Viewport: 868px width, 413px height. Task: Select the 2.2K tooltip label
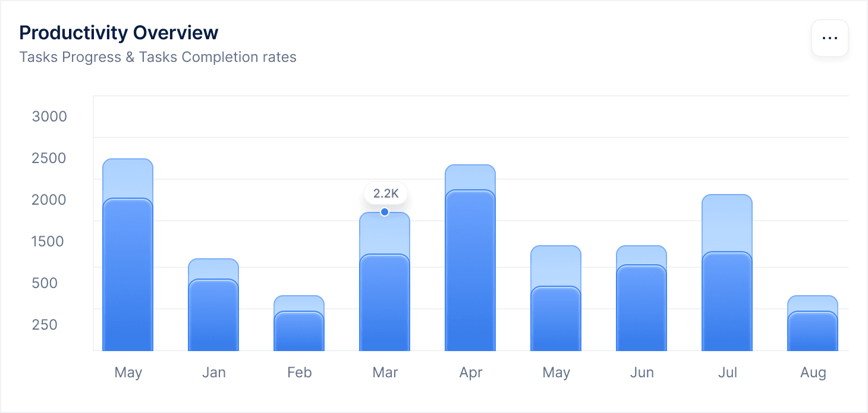point(385,193)
